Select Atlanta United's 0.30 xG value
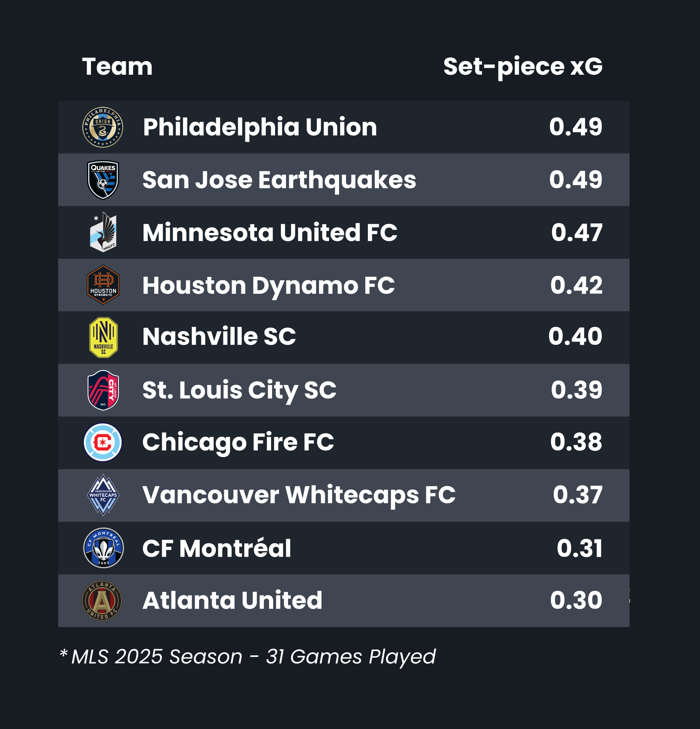Screen dimensions: 700x729 [576, 600]
